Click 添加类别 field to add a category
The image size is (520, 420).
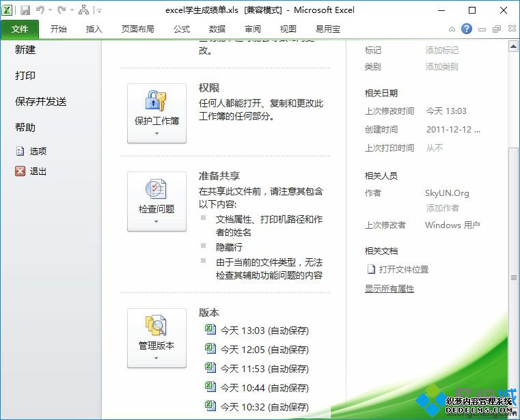pos(441,67)
